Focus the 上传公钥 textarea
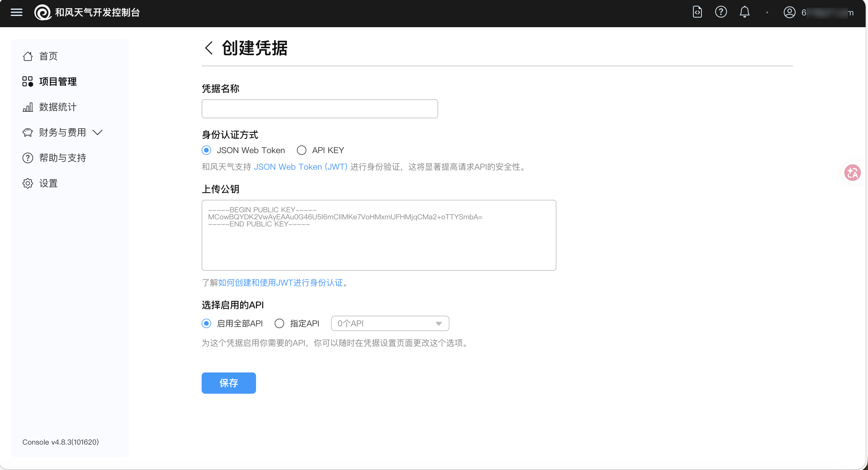 tap(379, 235)
